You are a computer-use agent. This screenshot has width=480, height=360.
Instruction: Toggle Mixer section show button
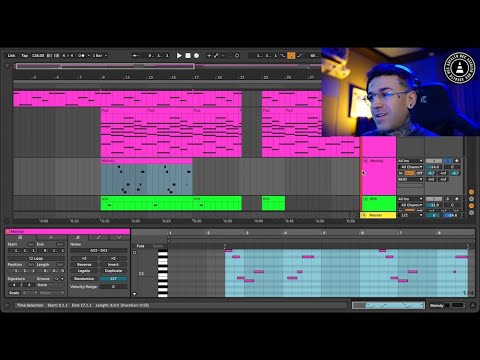pos(471,205)
